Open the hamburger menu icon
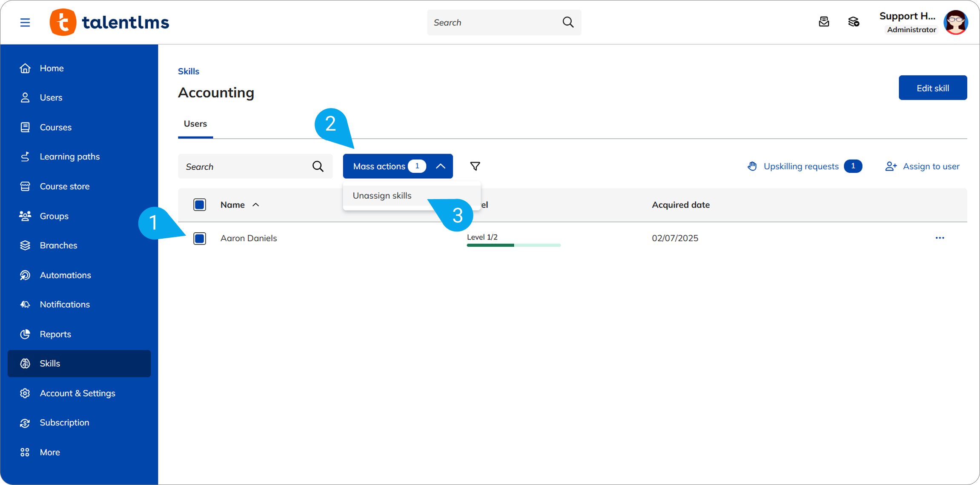Image resolution: width=980 pixels, height=485 pixels. point(25,23)
